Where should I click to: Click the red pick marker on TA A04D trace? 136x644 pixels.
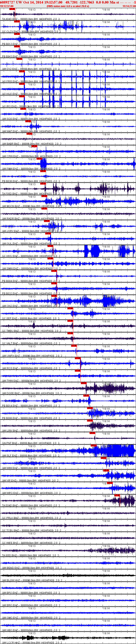(12, 9)
